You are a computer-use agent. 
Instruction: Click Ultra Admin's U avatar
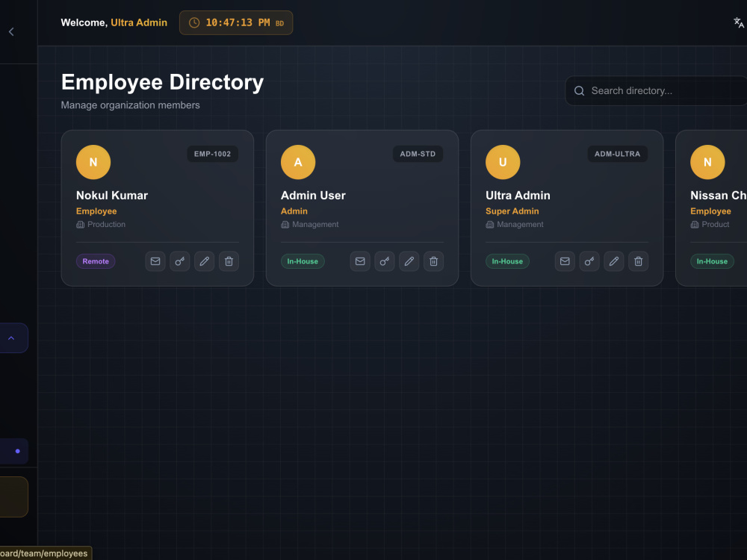pyautogui.click(x=503, y=162)
